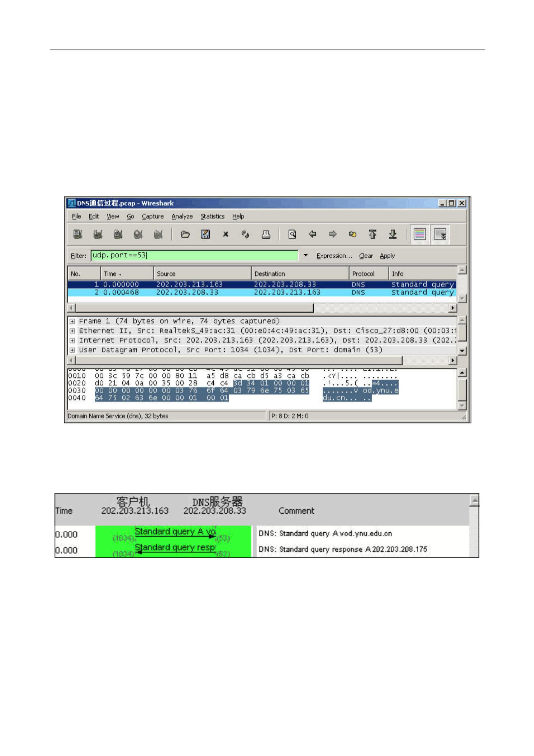This screenshot has height=756, width=534.
Task: Expand the Internet Protocol tree node
Action: [72, 340]
